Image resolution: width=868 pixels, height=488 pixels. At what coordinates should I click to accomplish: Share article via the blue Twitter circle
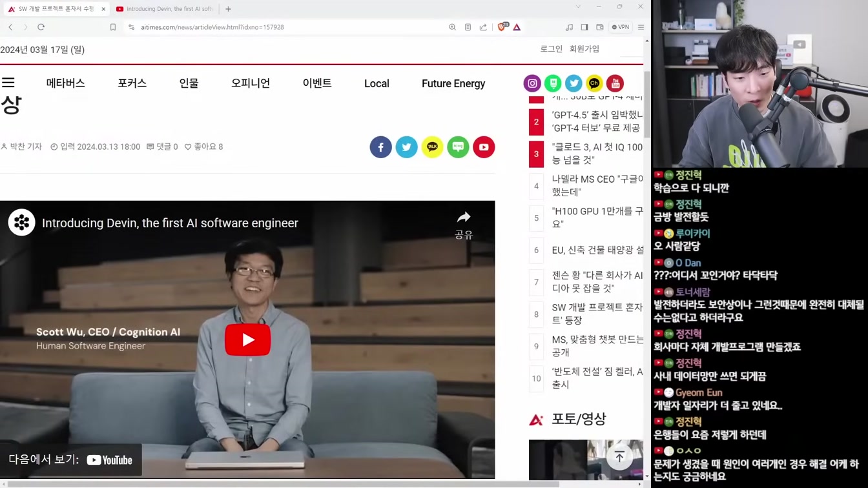tap(407, 147)
